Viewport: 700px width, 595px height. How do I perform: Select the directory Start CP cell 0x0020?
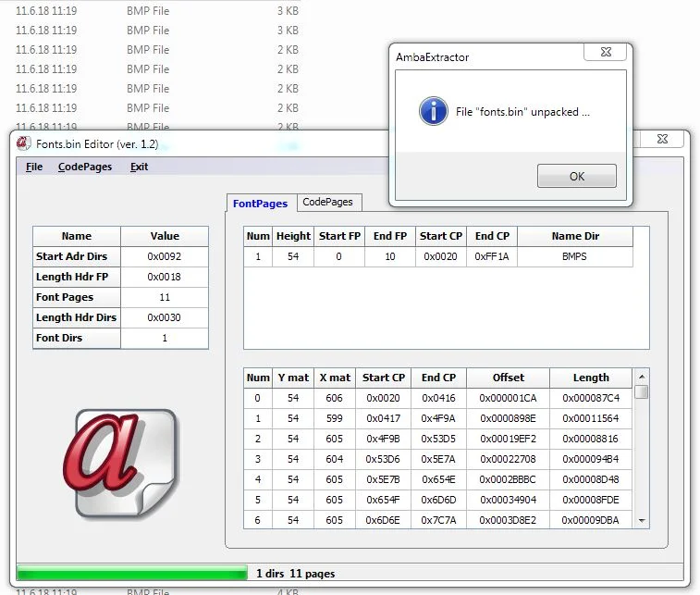click(441, 256)
